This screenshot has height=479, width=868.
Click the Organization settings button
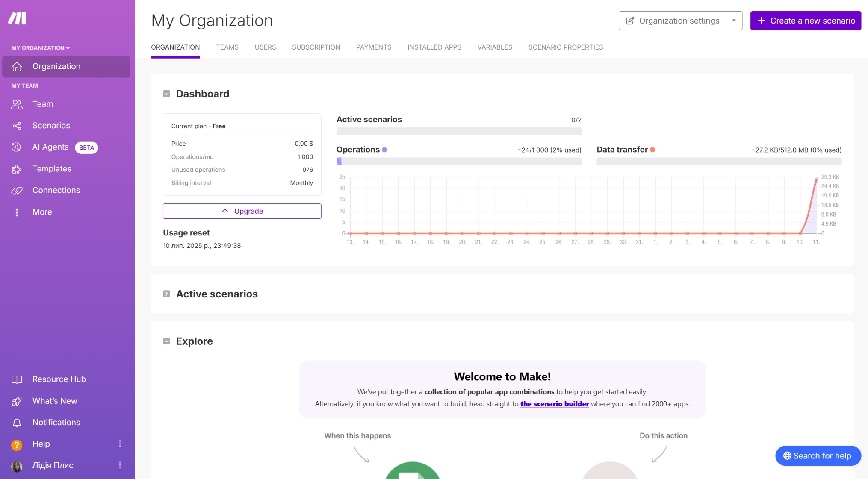click(x=672, y=21)
